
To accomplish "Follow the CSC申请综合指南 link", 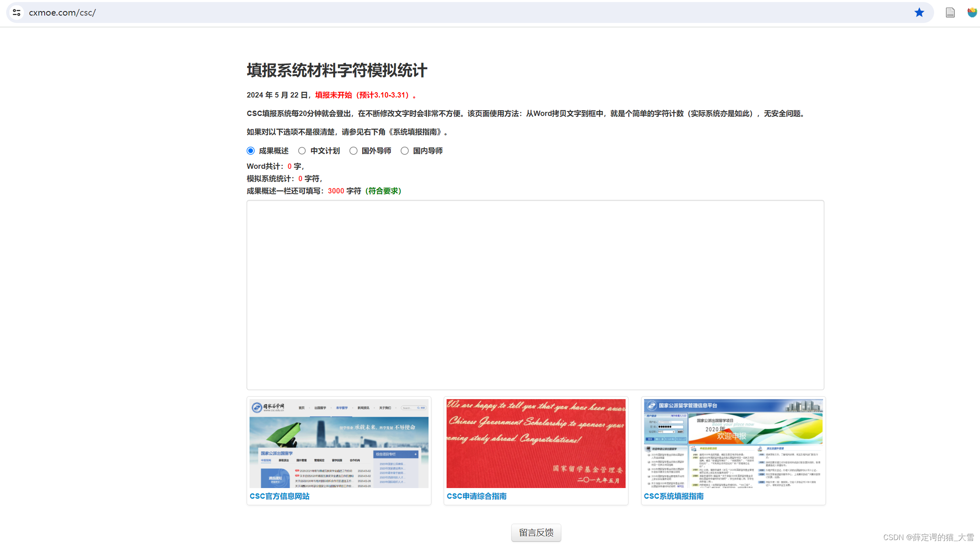I will pos(476,496).
